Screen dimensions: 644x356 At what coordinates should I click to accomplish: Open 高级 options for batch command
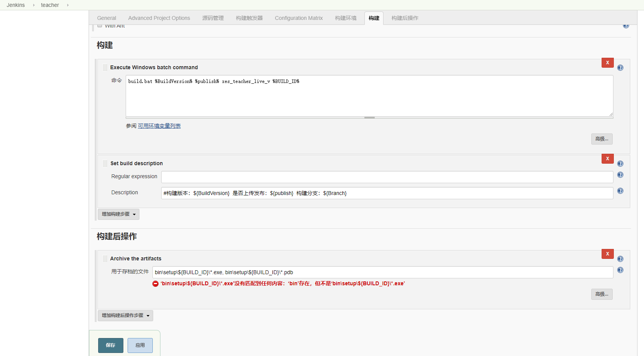point(602,139)
